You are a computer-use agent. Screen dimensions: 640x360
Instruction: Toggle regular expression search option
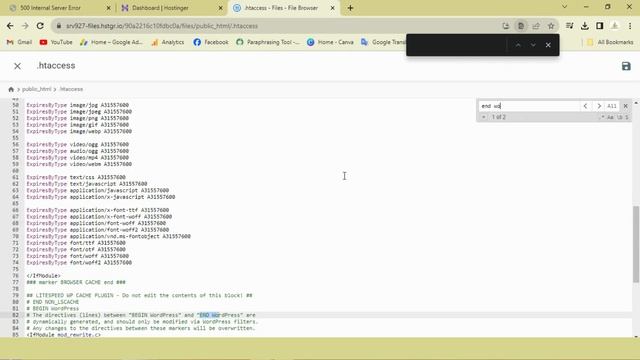pyautogui.click(x=602, y=117)
